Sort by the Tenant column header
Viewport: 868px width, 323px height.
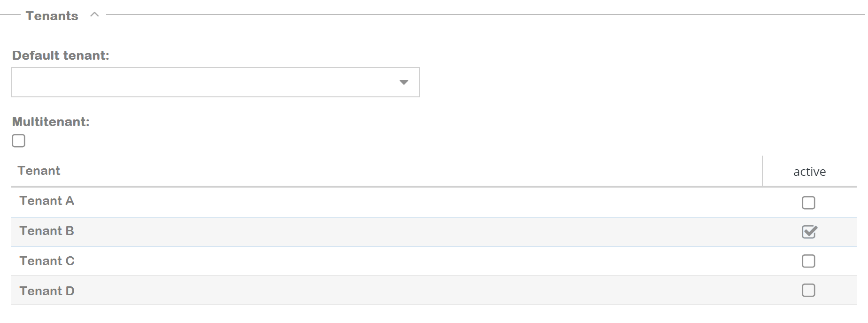[39, 171]
